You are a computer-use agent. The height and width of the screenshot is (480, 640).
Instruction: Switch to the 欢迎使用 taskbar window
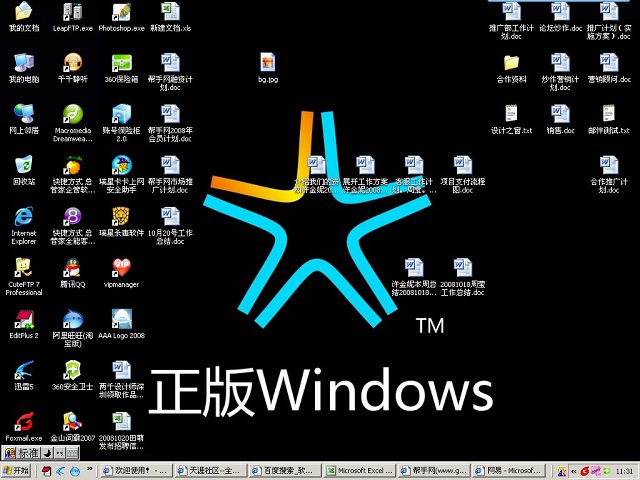tap(136, 471)
